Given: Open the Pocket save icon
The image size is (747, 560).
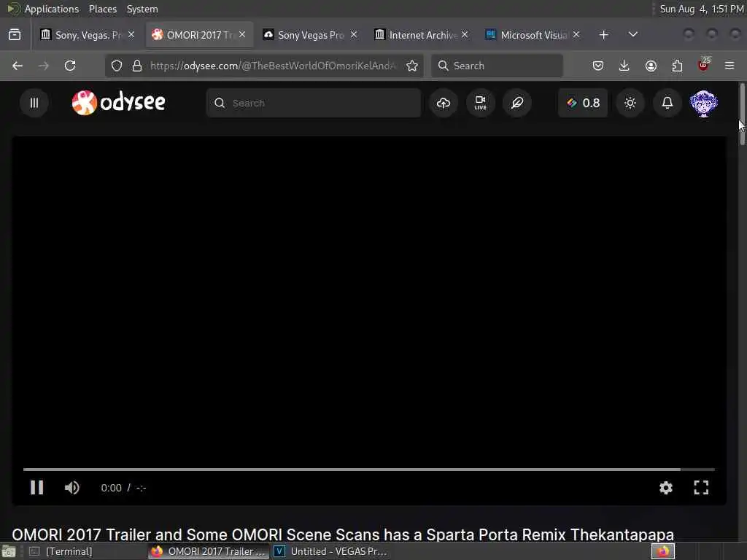Looking at the screenshot, I should point(598,66).
